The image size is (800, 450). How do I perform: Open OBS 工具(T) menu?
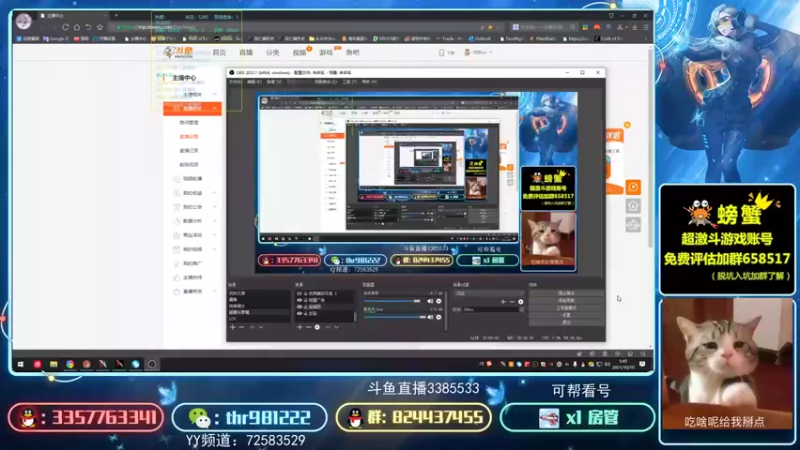point(349,82)
